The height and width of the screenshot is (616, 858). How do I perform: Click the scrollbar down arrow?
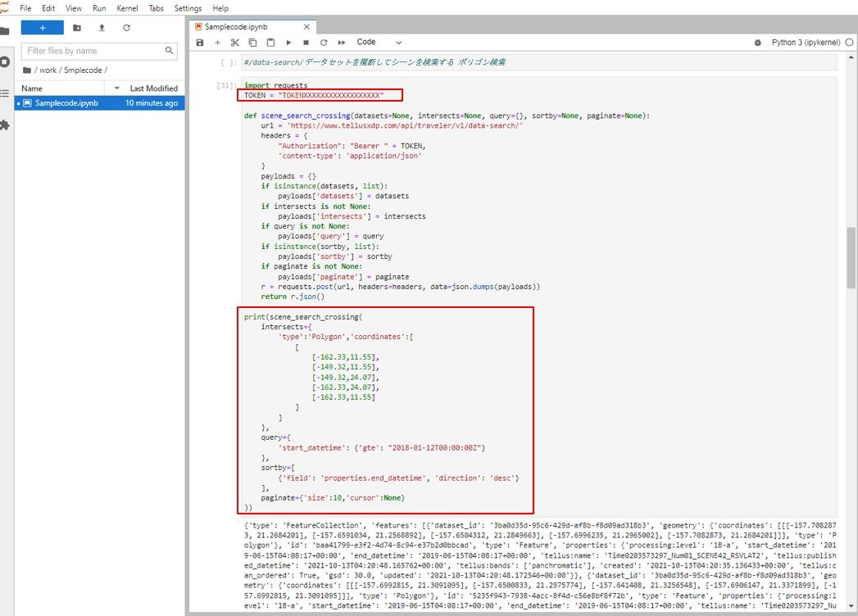851,606
